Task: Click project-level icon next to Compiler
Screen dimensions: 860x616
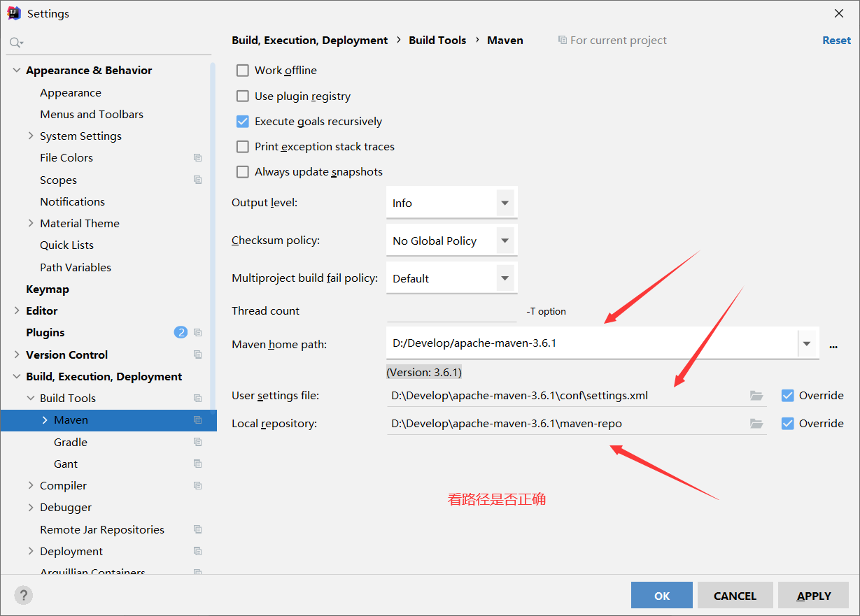Action: [x=198, y=485]
